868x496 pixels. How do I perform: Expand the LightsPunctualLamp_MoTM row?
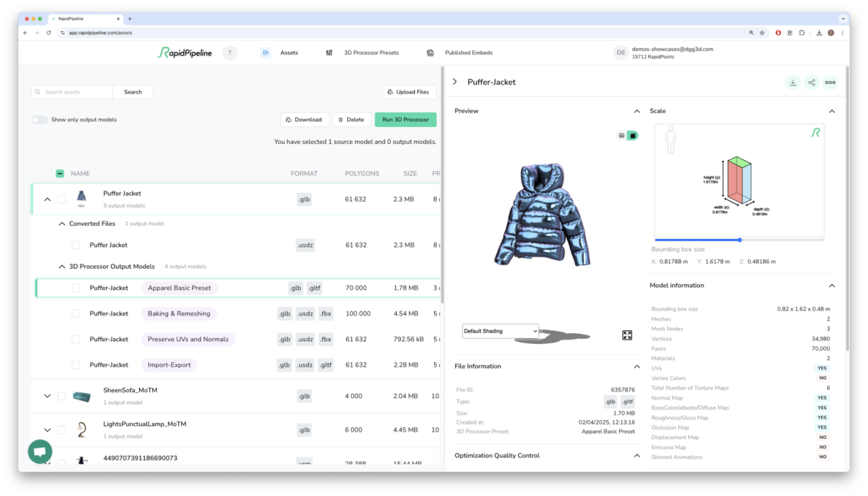(47, 430)
